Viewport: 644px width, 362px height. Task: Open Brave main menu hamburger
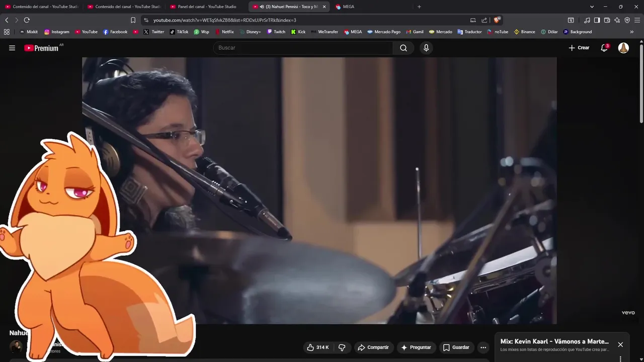pyautogui.click(x=637, y=20)
